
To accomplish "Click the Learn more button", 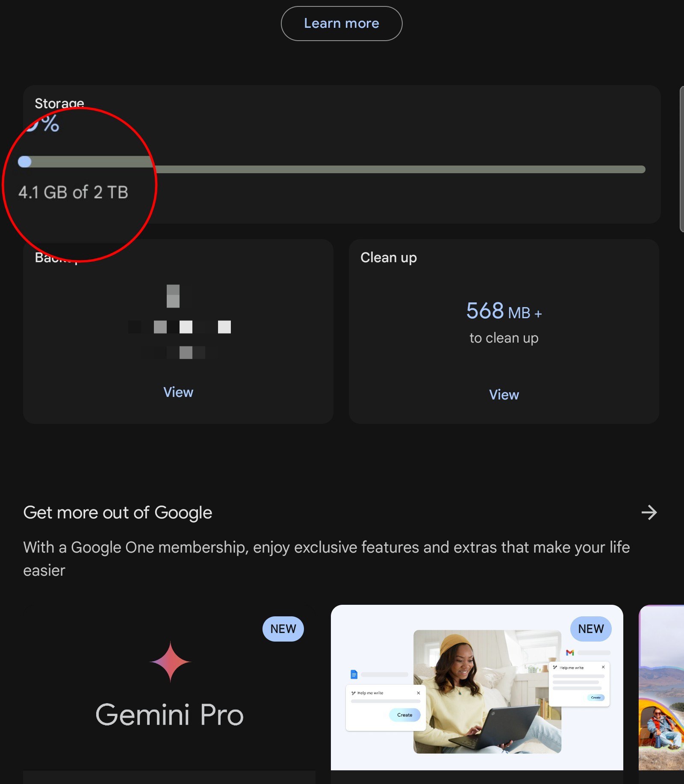I will (341, 24).
